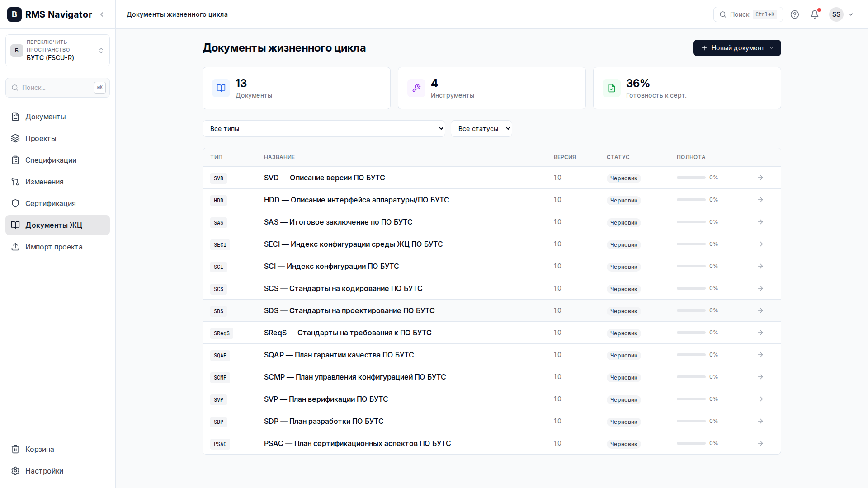Open Сертификация in sidebar
The width and height of the screenshot is (868, 488).
[57, 203]
